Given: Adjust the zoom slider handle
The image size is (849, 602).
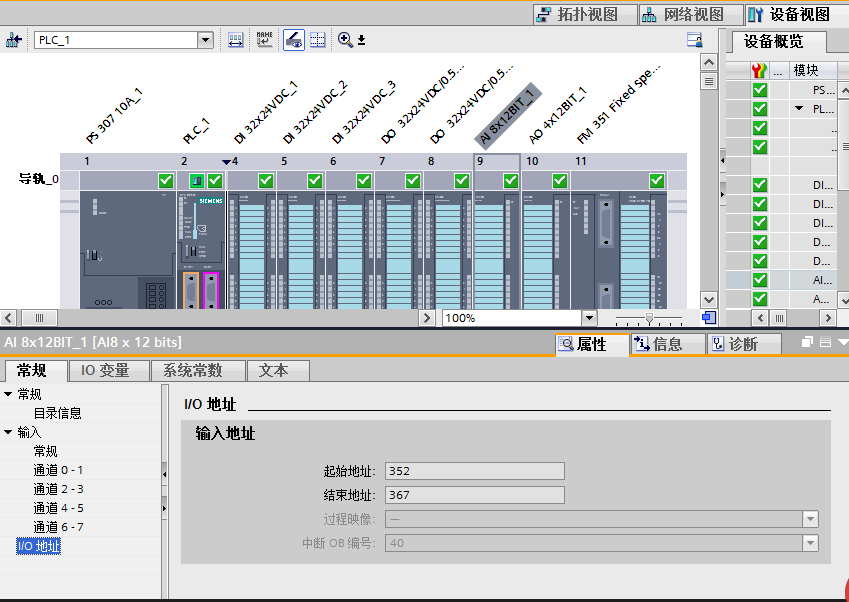Looking at the screenshot, I should (x=649, y=318).
